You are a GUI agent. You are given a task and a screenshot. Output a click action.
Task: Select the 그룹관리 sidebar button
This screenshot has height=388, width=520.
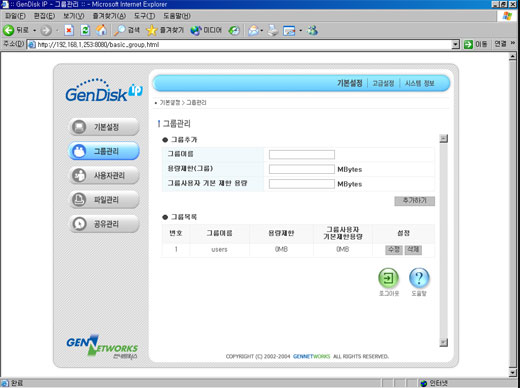point(104,151)
